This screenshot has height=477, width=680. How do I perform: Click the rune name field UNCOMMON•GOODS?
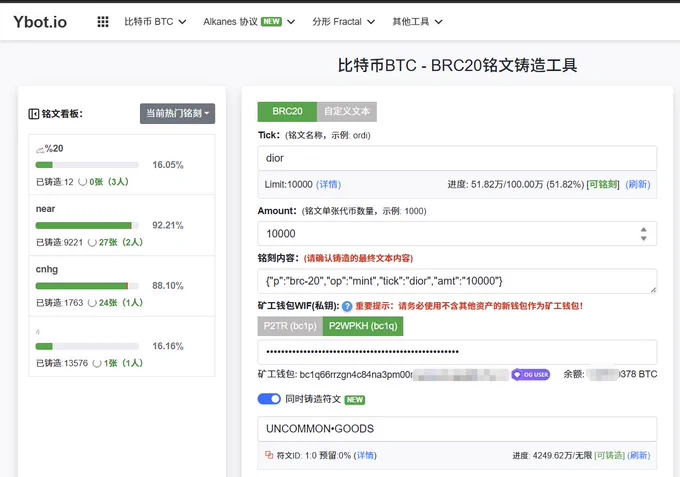[457, 429]
